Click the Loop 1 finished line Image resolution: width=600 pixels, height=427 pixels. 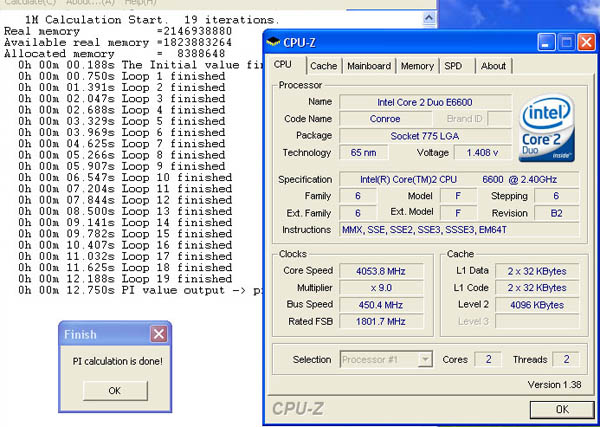(x=122, y=76)
